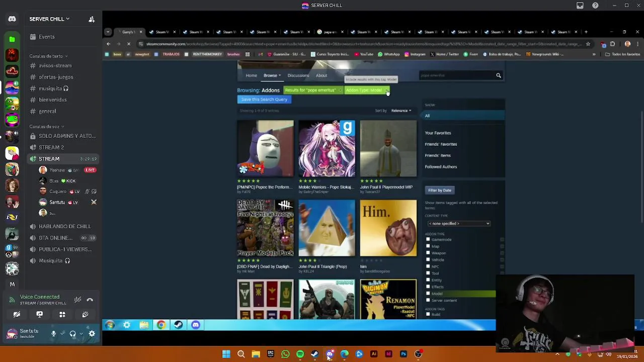Check the Gamemode addon type box
The height and width of the screenshot is (362, 644).
(428, 239)
